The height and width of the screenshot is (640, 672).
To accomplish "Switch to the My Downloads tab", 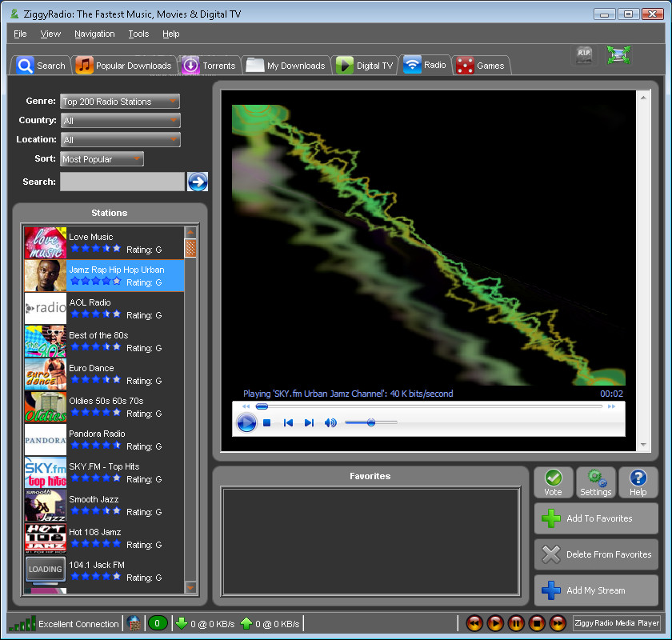I will [x=286, y=66].
